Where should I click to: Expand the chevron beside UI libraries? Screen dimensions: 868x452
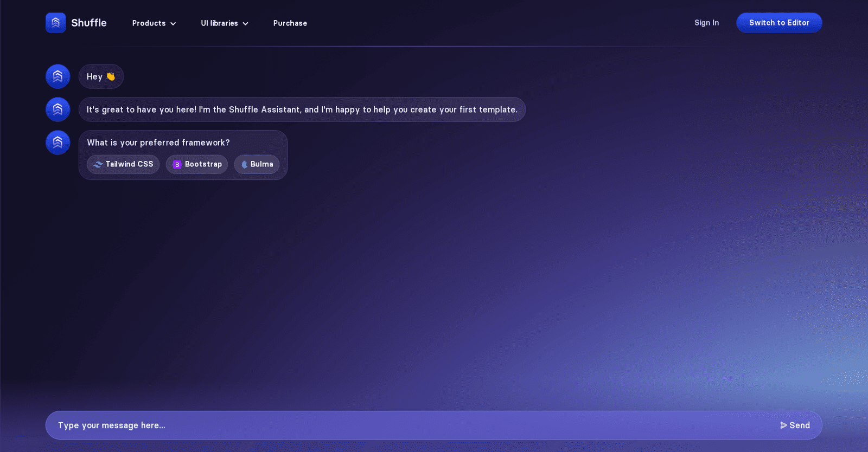(245, 24)
